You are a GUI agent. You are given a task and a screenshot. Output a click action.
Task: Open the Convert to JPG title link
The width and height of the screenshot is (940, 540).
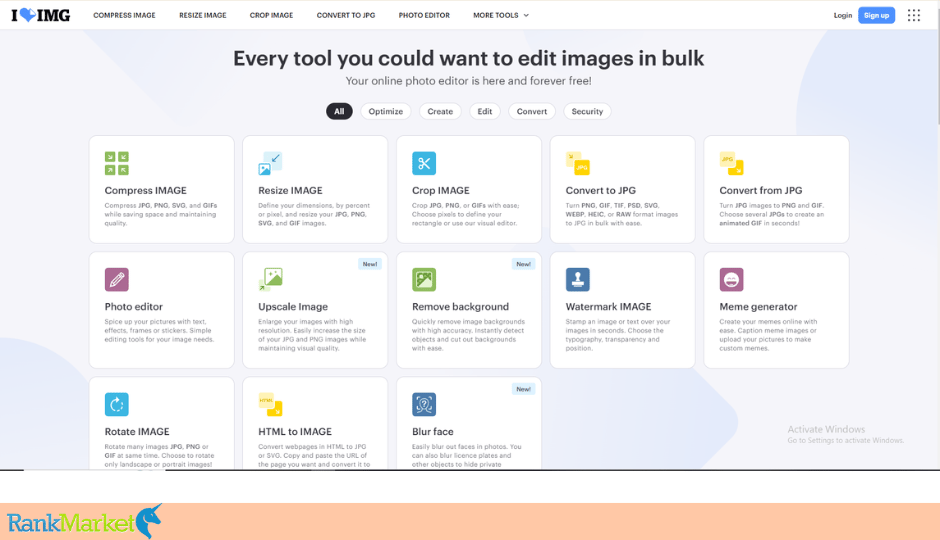pos(601,191)
